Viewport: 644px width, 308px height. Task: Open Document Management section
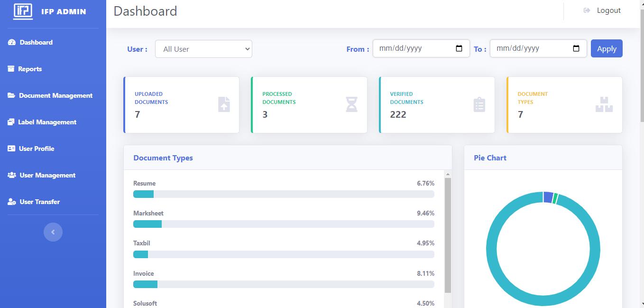(55, 95)
